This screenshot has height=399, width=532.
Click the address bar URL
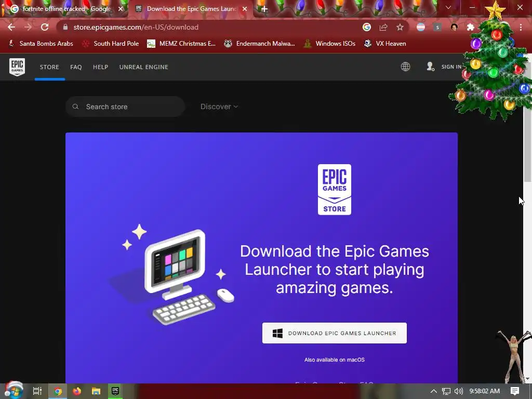click(136, 27)
